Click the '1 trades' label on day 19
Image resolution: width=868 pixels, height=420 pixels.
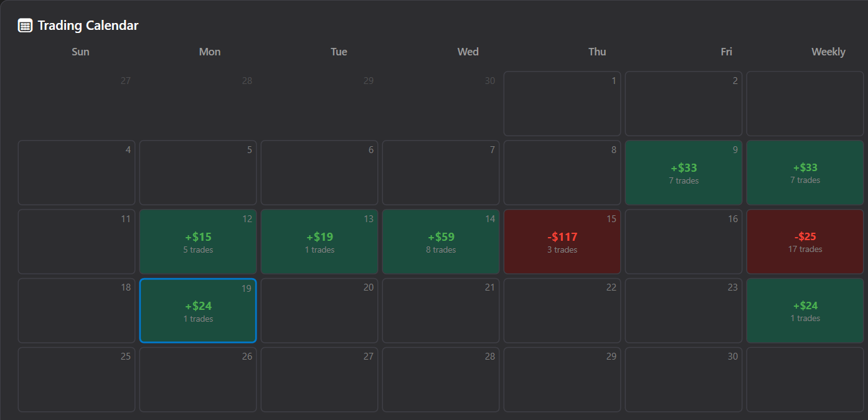[198, 319]
